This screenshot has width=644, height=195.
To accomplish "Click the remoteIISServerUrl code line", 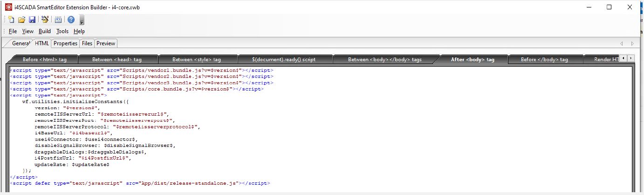I will (x=102, y=114).
